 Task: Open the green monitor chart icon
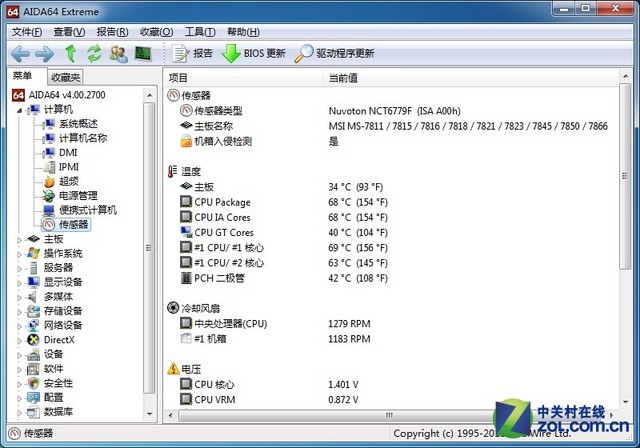143,54
